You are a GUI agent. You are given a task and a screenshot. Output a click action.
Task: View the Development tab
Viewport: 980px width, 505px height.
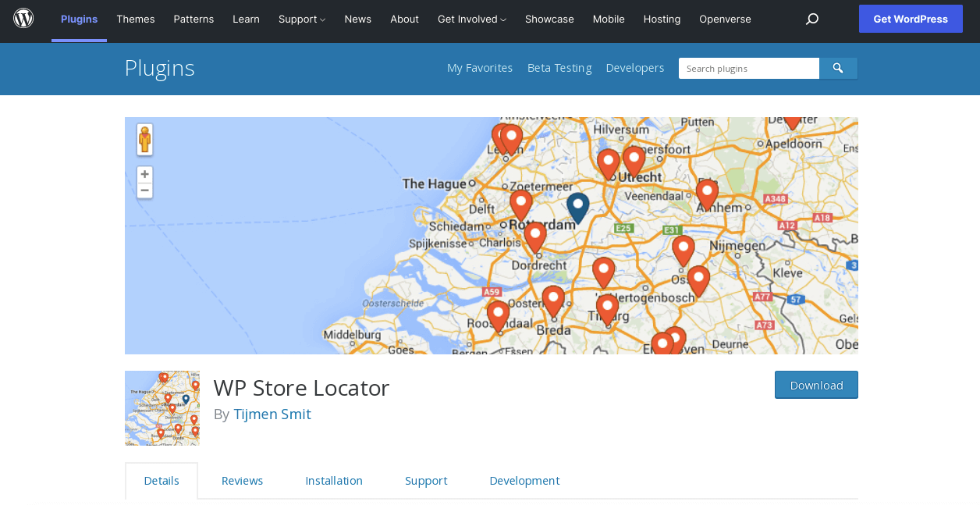(524, 480)
